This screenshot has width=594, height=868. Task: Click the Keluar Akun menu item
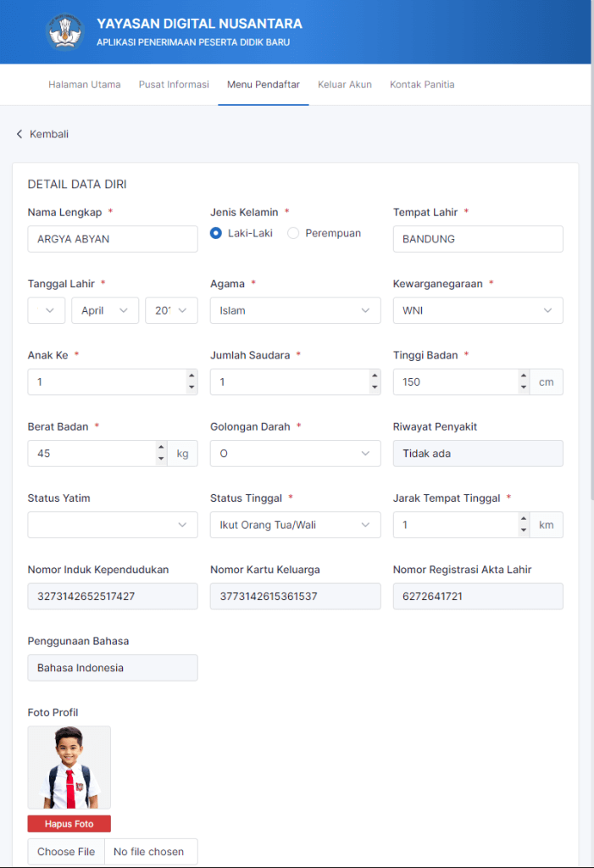point(345,85)
